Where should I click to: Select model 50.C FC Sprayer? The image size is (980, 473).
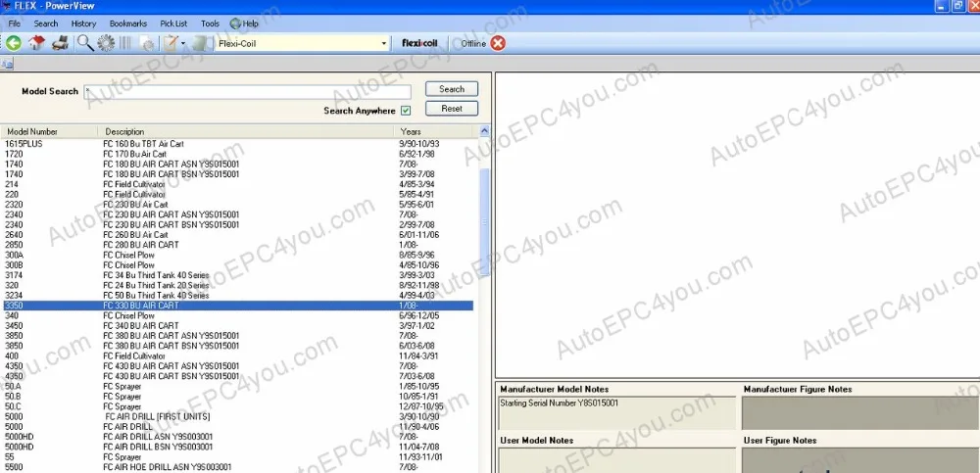[x=237, y=406]
